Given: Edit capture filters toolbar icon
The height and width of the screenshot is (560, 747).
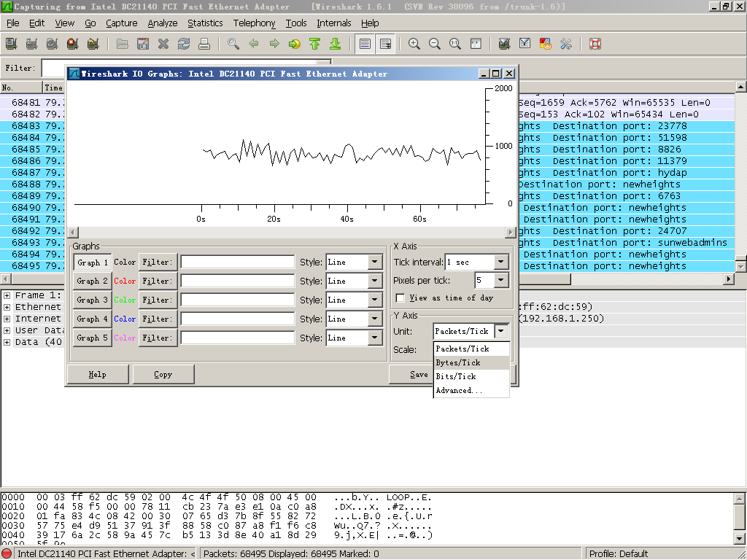Looking at the screenshot, I should pyautogui.click(x=504, y=44).
